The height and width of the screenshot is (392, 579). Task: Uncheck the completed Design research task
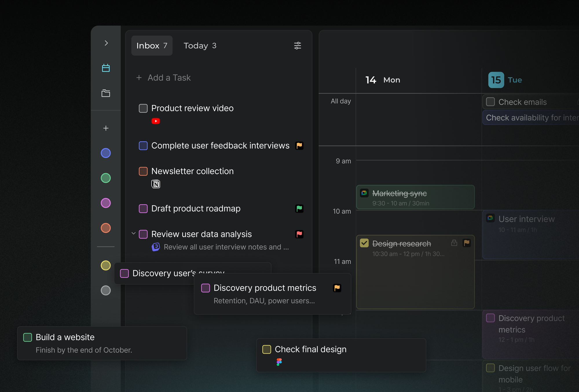pos(364,243)
